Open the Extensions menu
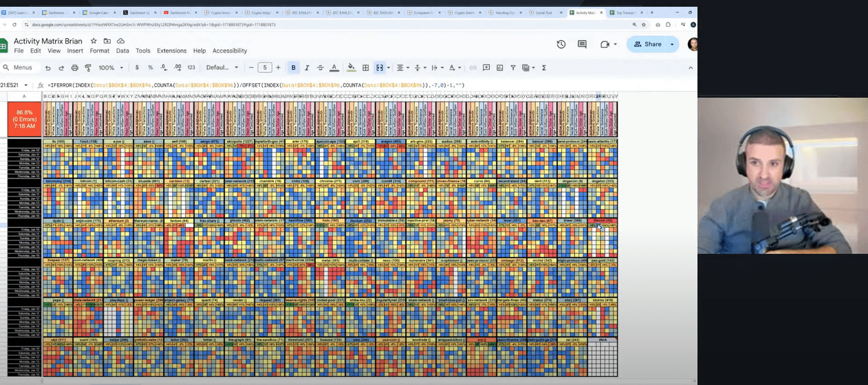Screen dimensions: 868x385 coord(171,51)
